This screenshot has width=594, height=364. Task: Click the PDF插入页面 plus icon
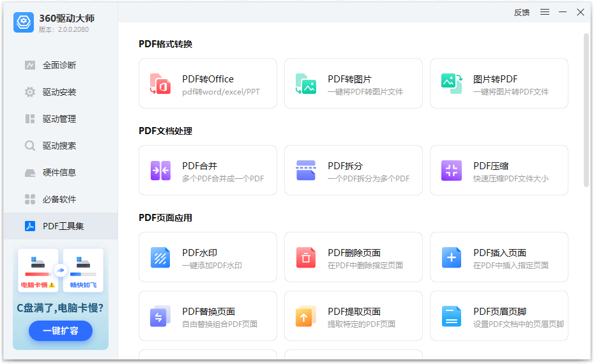(x=452, y=257)
